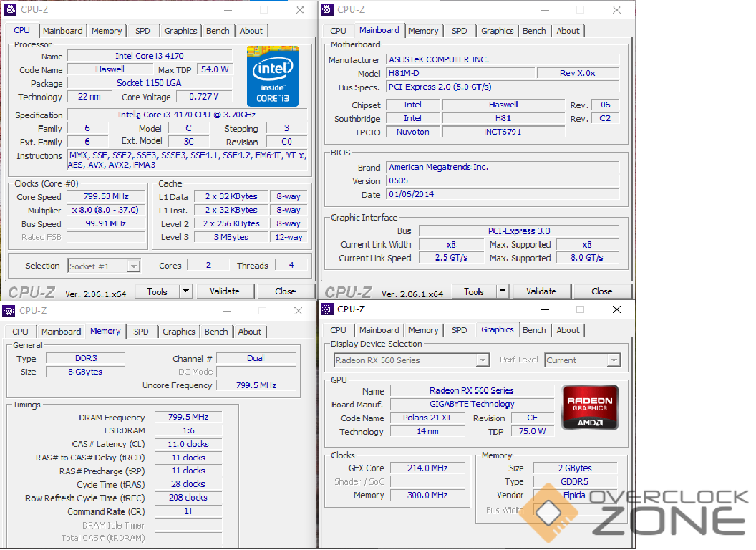Open Mainboard tab in Memory window
The image size is (756, 550).
coord(61,332)
